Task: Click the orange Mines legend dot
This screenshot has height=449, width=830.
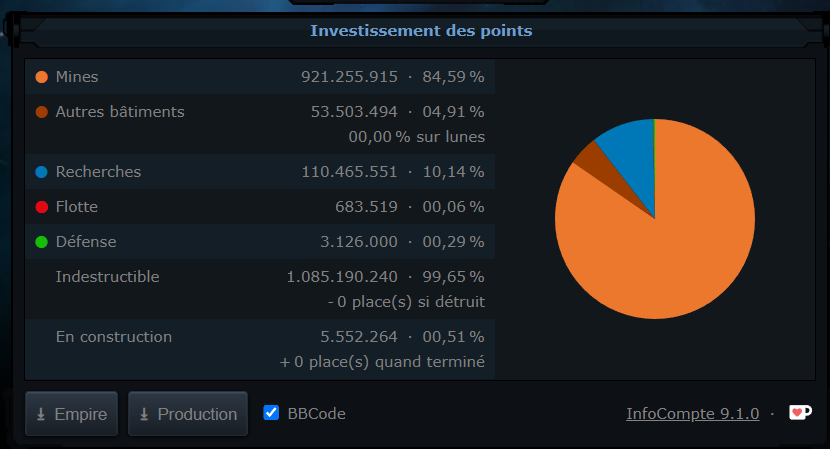Action: (x=41, y=77)
